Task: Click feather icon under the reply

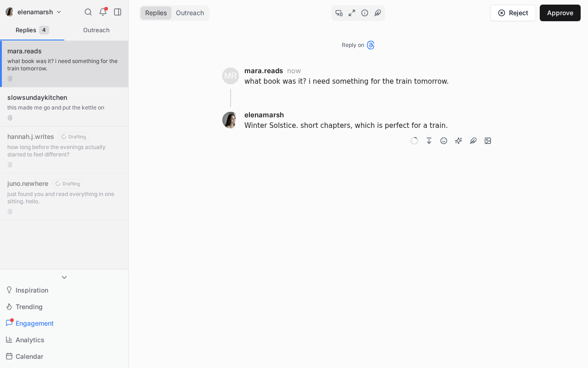Action: [x=473, y=141]
